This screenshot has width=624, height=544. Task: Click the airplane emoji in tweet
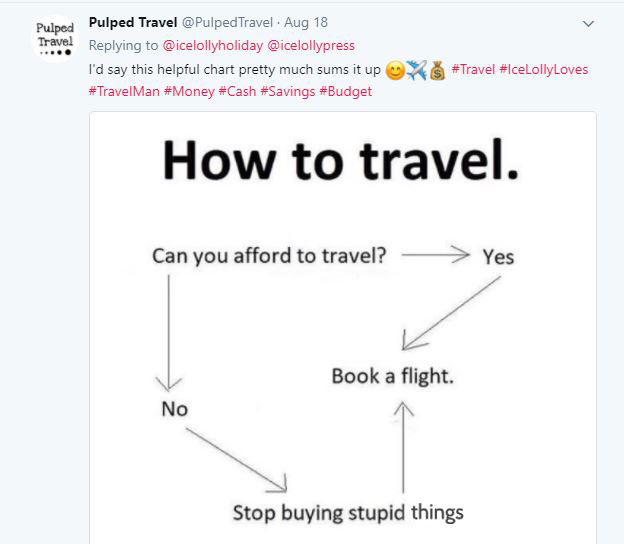click(417, 70)
